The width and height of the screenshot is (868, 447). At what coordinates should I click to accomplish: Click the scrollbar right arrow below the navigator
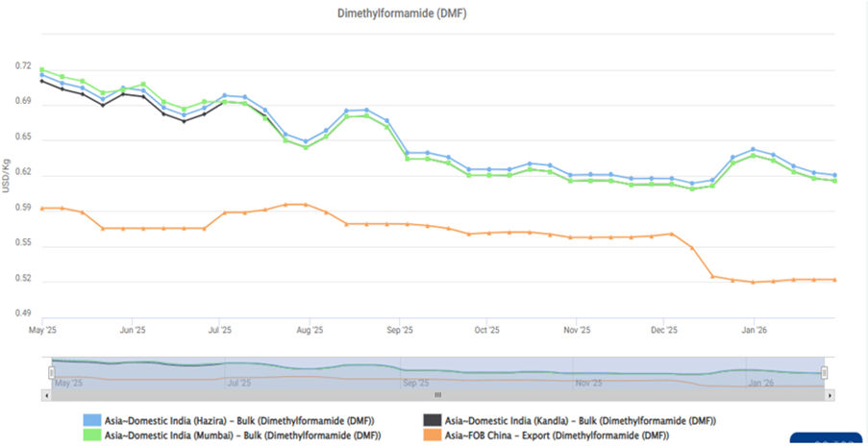coord(830,395)
